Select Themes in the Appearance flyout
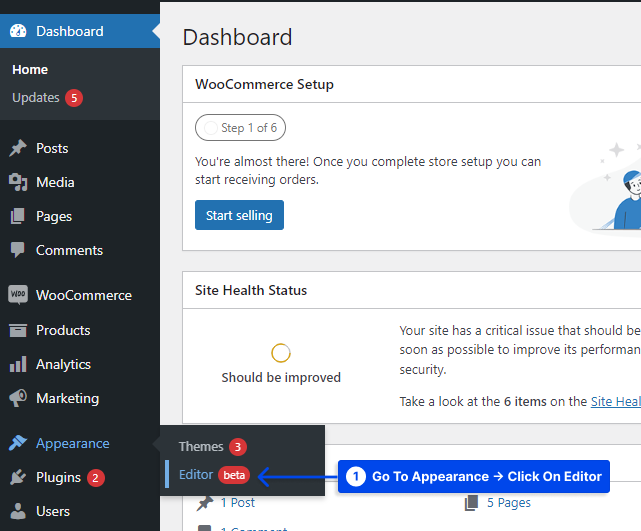 tap(201, 446)
